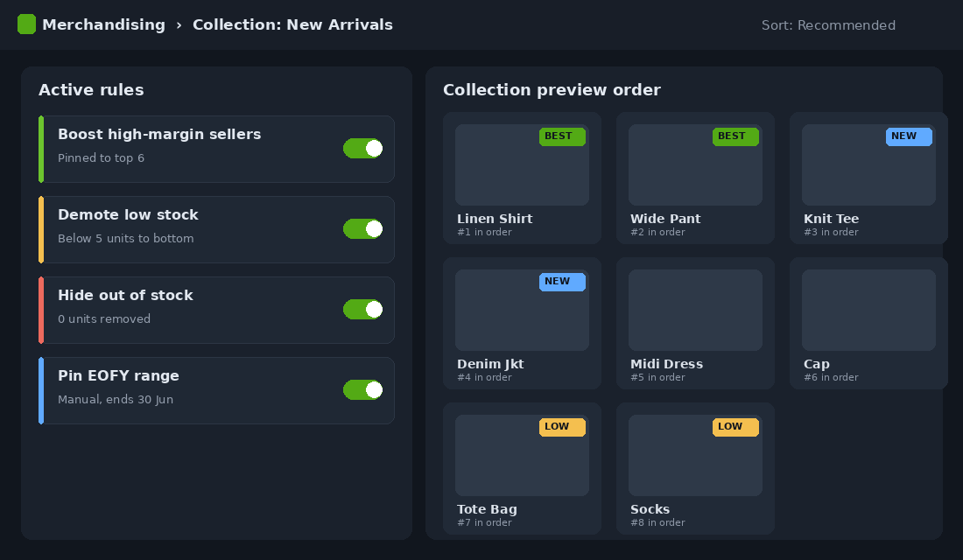The height and width of the screenshot is (560, 963).
Task: Disable the Demote low stock rule
Action: point(363,229)
